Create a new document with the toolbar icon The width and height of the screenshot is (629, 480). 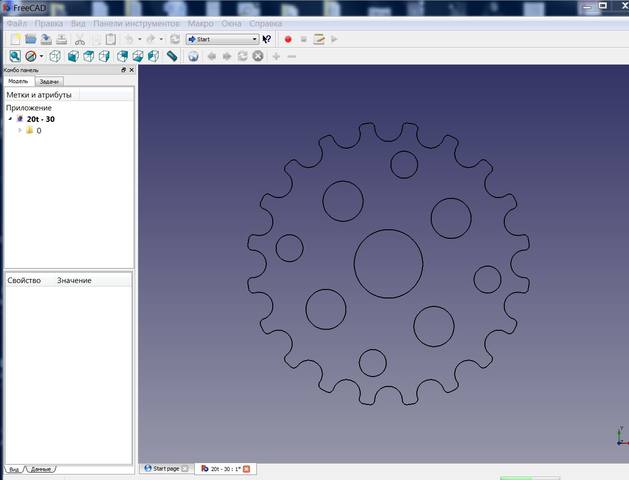(16, 39)
